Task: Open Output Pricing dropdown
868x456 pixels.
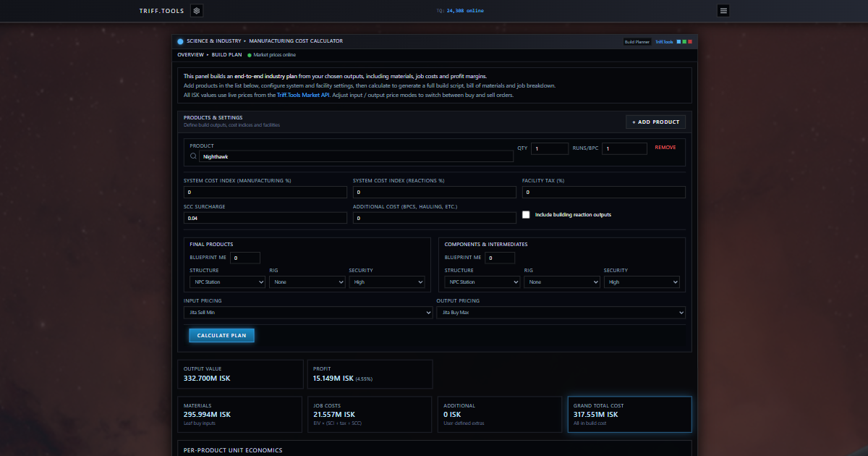Action: [561, 312]
